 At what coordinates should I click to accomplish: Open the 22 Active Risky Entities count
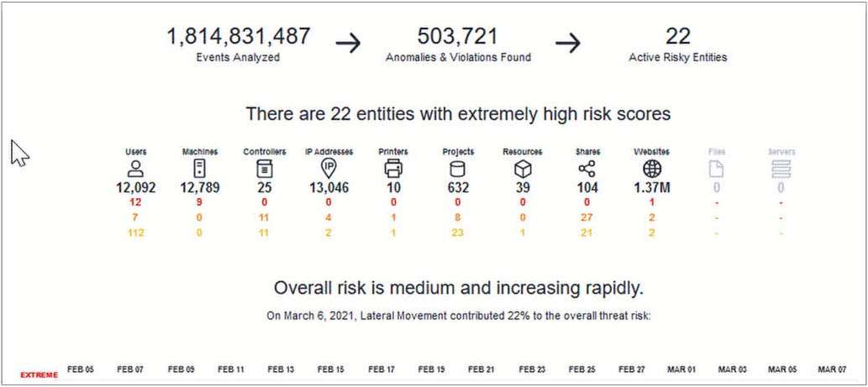[677, 37]
